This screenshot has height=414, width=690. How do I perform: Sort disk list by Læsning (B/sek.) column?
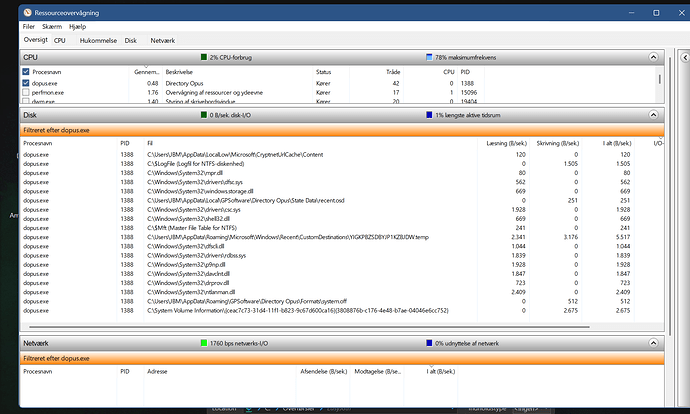pyautogui.click(x=503, y=143)
